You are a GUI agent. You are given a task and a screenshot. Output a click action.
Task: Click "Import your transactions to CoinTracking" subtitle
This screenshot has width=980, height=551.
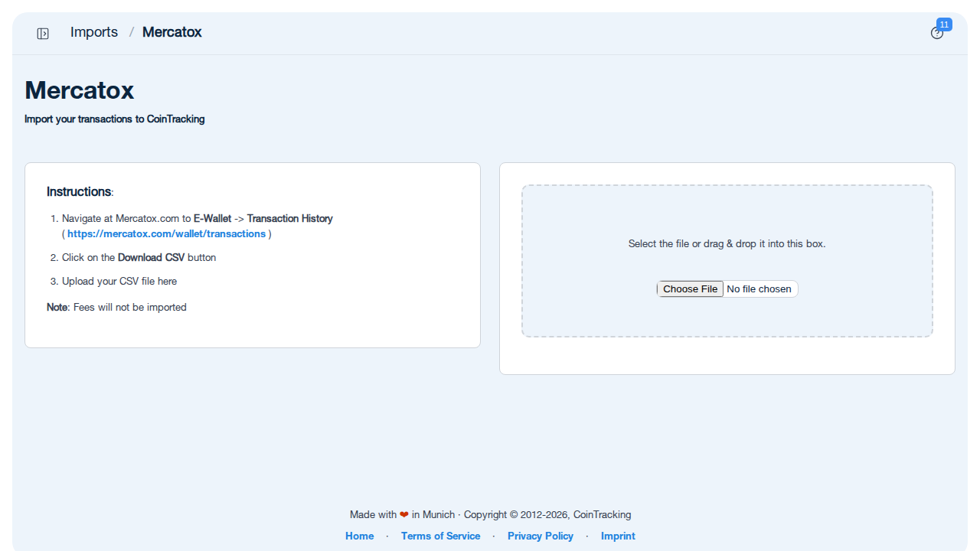115,119
